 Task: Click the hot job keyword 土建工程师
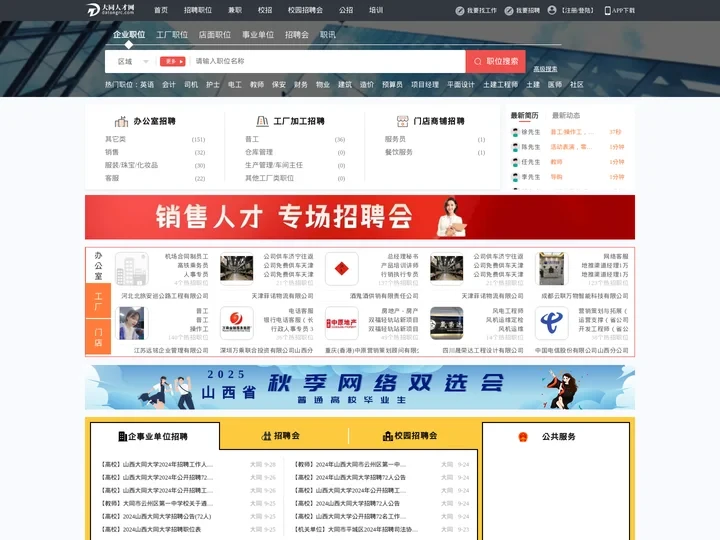(501, 84)
